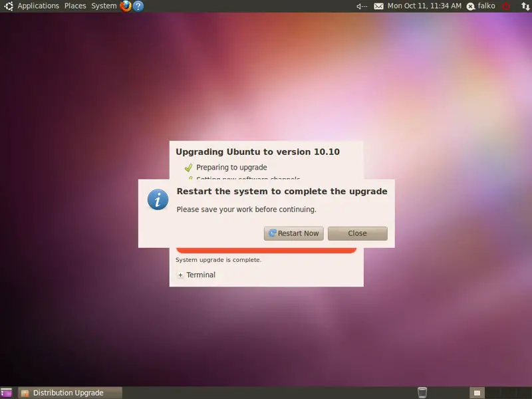532x399 pixels.
Task: Click the blue info icon in dialog
Action: click(x=158, y=199)
